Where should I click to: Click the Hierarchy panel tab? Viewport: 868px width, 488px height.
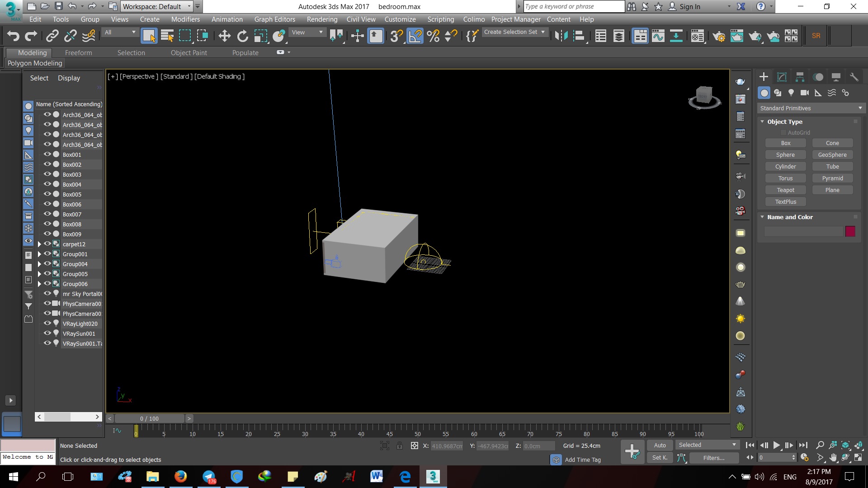(799, 76)
